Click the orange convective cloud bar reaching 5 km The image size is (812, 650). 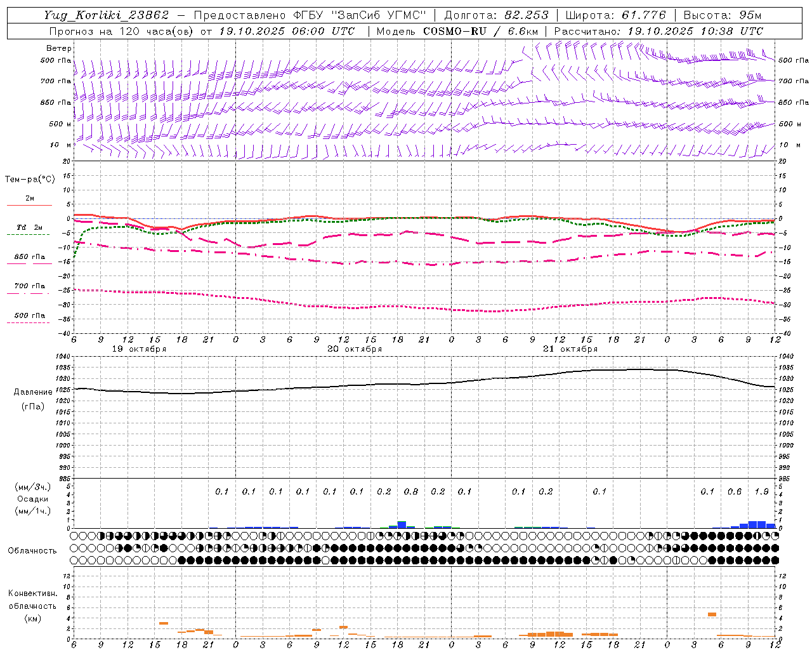click(712, 614)
